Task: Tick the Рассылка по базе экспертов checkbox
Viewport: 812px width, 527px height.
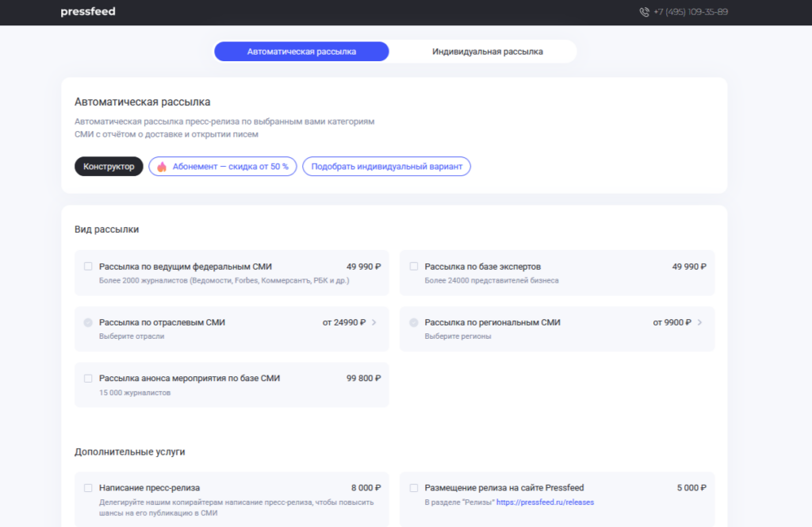Action: pos(414,267)
